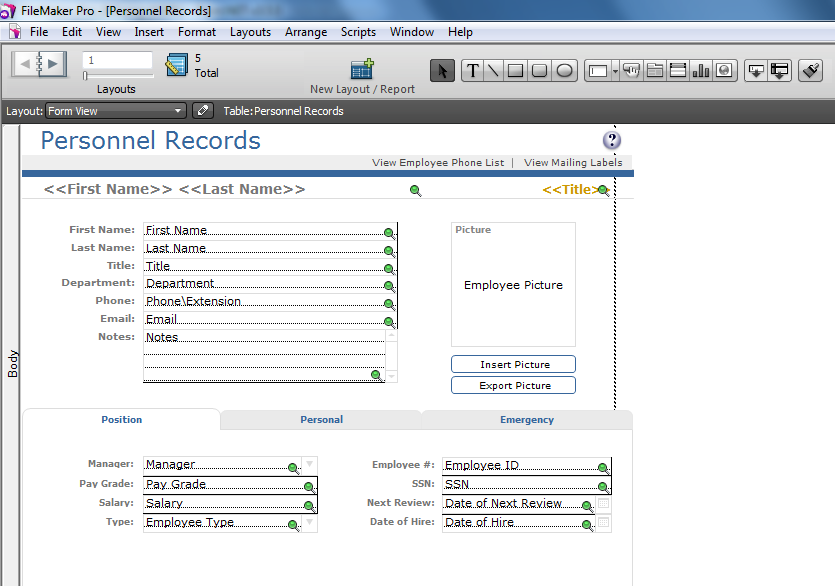Switch to the Emergency tab

(x=527, y=420)
